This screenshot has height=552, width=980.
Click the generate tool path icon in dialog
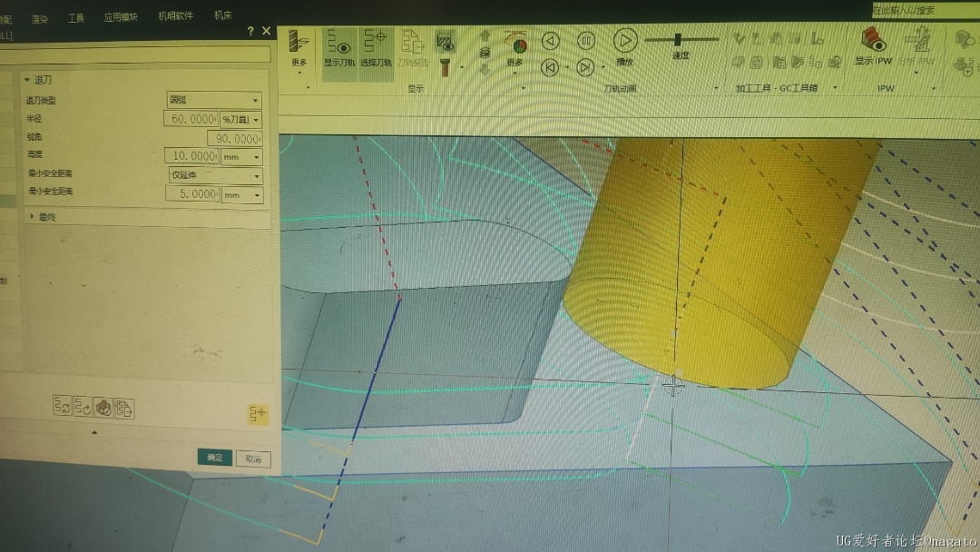pos(62,406)
